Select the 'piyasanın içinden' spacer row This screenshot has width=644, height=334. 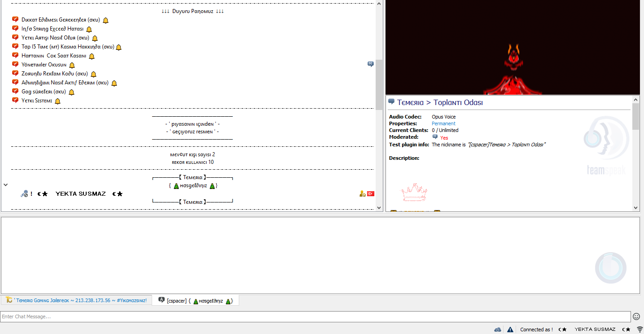point(193,124)
